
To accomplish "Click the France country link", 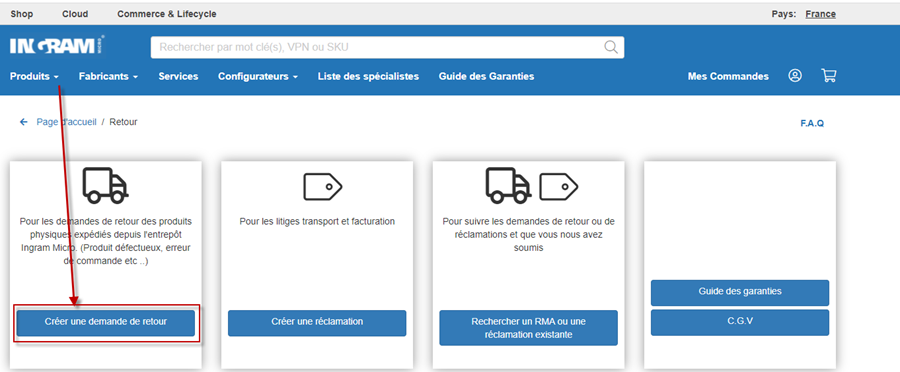I will coord(821,14).
